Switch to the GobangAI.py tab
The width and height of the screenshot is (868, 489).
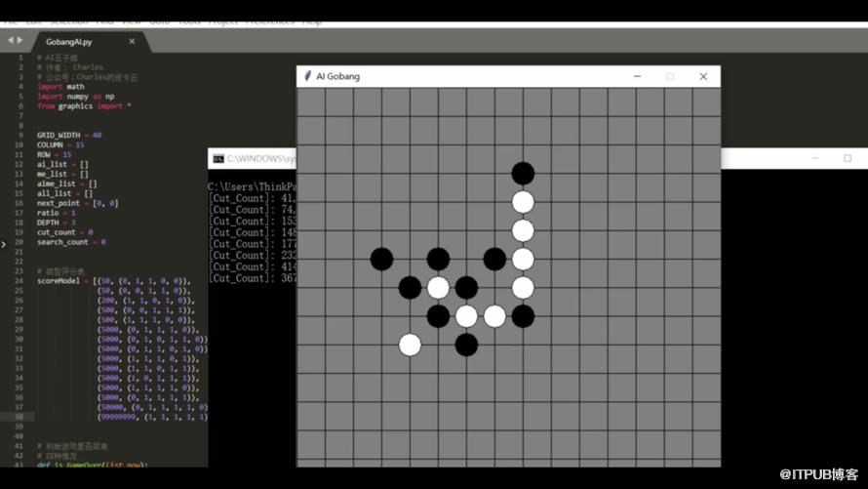[x=68, y=42]
